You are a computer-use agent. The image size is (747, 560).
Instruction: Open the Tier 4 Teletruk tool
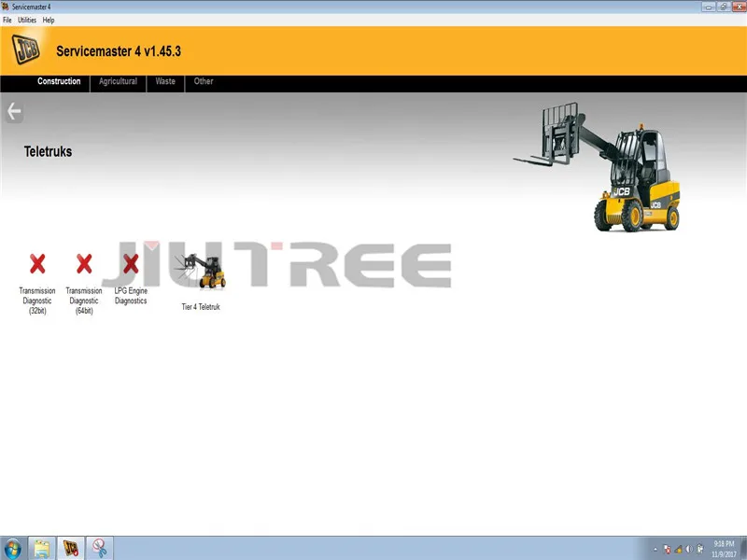tap(201, 283)
